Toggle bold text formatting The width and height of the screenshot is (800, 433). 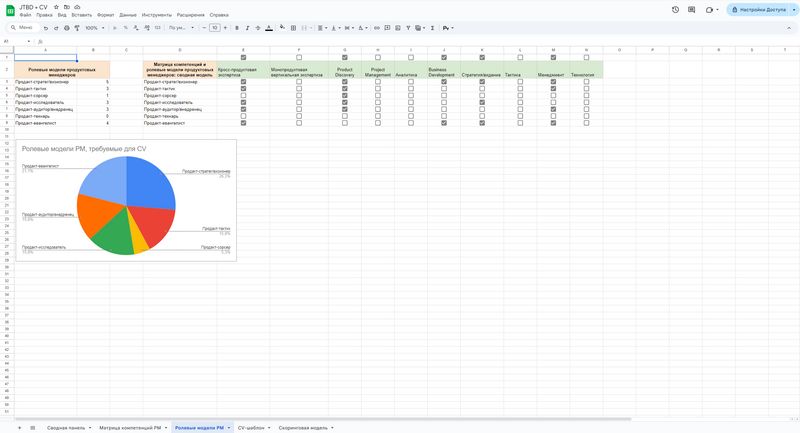(x=234, y=28)
